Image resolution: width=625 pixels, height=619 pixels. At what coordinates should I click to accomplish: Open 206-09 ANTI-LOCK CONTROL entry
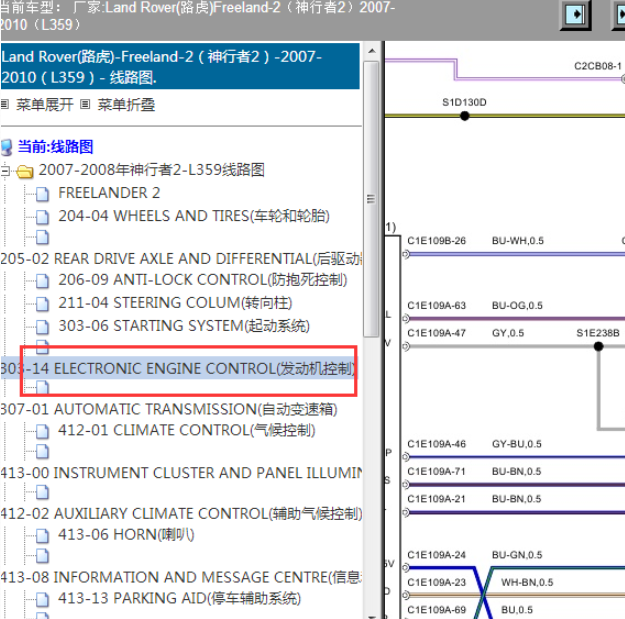point(202,280)
